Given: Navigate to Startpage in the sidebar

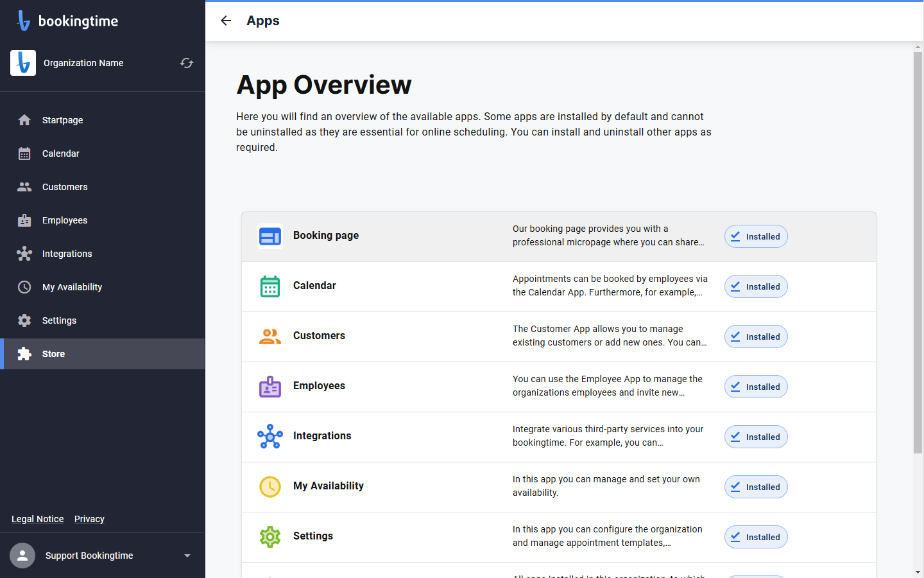Looking at the screenshot, I should tap(103, 120).
